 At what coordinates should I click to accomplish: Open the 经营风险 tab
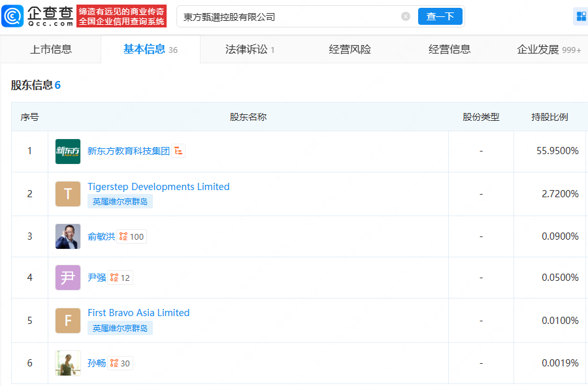tap(350, 50)
